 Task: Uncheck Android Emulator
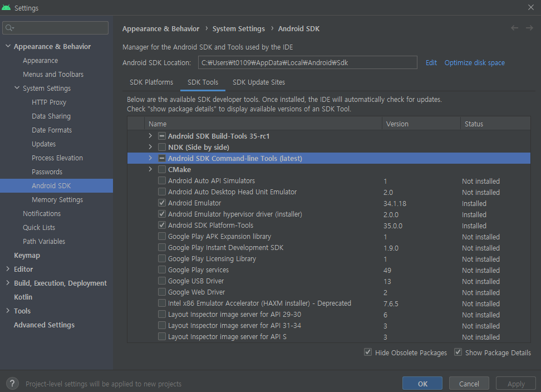[162, 203]
